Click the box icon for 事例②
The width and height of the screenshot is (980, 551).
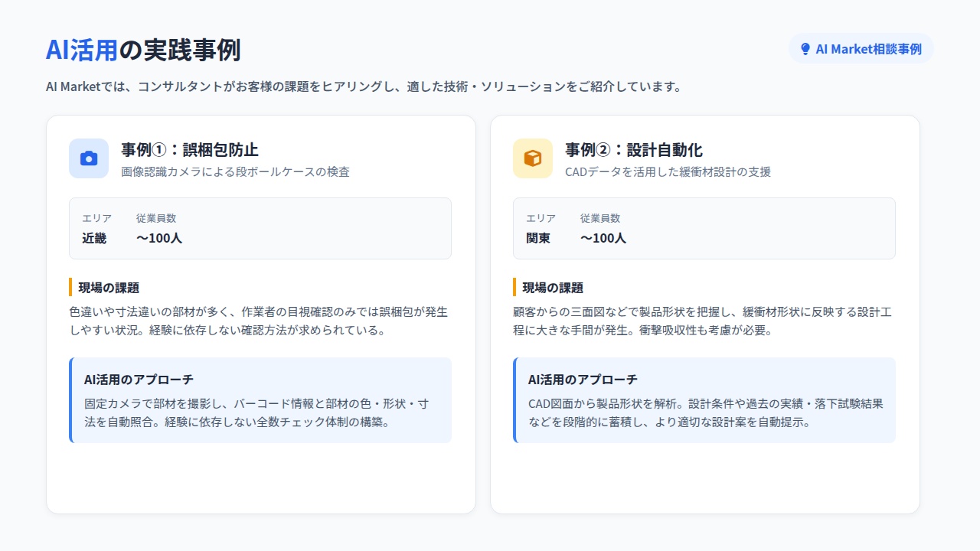coord(533,158)
